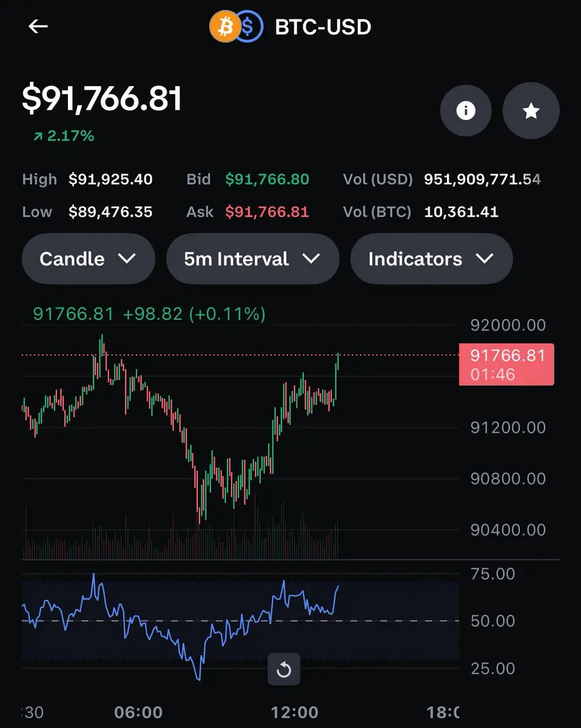Tap the Bid price $91,766.80
This screenshot has height=728, width=581.
click(267, 180)
